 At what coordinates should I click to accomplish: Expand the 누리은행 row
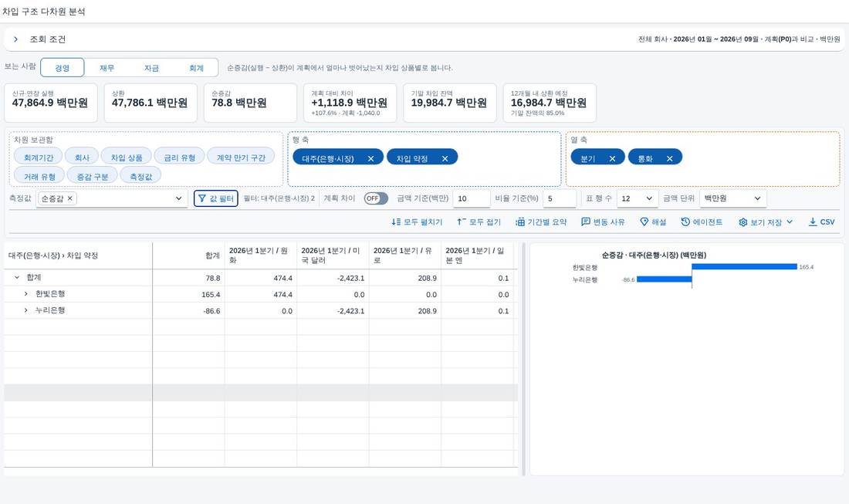pyautogui.click(x=25, y=310)
